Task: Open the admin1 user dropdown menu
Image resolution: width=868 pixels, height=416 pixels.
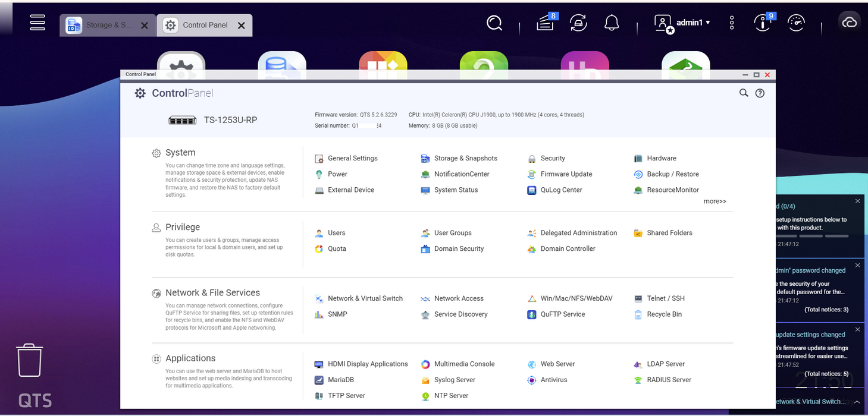Action: [682, 23]
